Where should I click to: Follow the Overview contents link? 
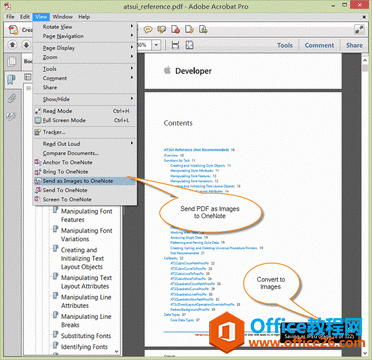point(172,155)
